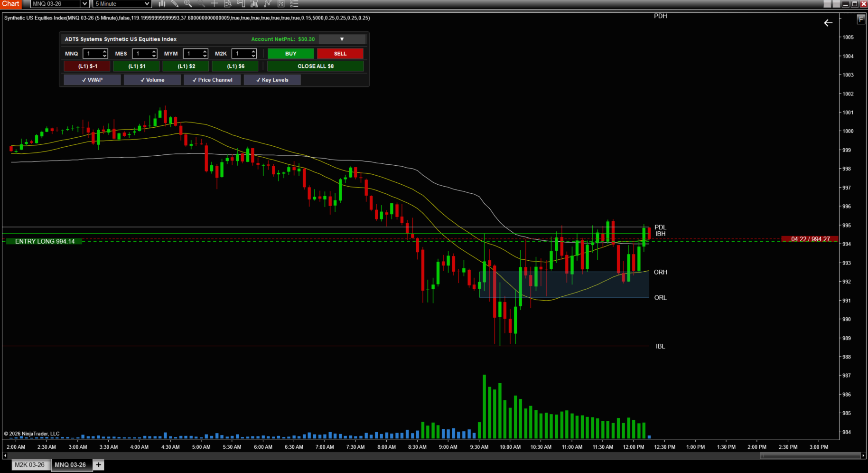Open the drawing pencil tool
The height and width of the screenshot is (473, 868).
click(175, 4)
